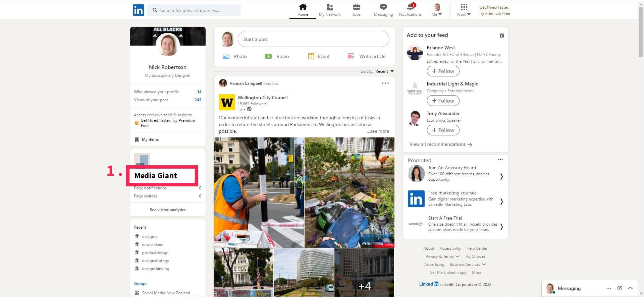644x298 pixels.
Task: Click info icon on Add to your feed
Action: coord(501,36)
